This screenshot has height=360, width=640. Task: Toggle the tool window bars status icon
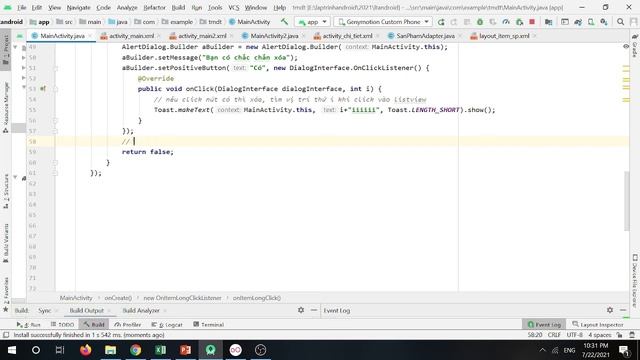point(6,335)
